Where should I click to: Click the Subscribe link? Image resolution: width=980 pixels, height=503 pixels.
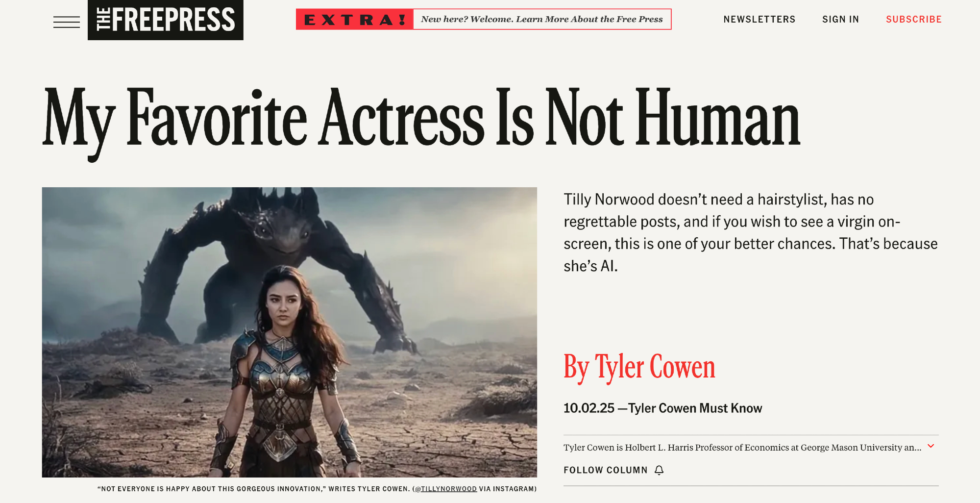pyautogui.click(x=914, y=19)
